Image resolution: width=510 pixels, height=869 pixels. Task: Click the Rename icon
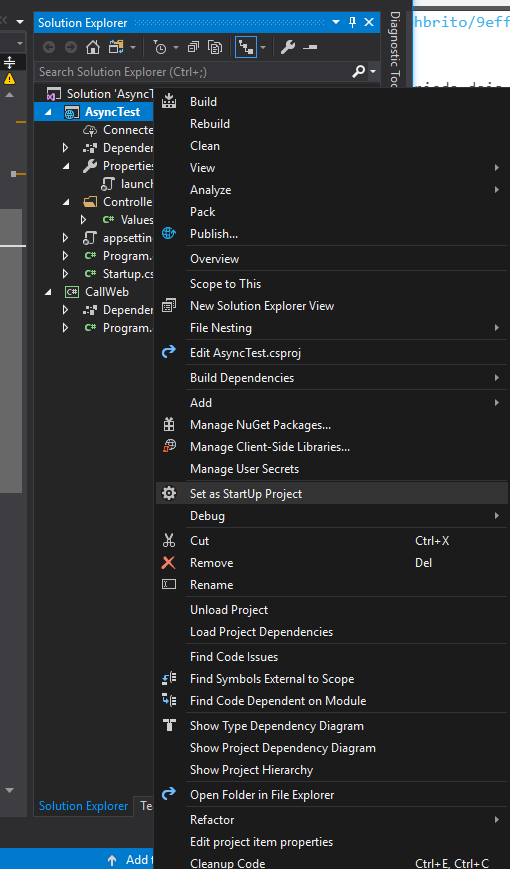coord(169,584)
